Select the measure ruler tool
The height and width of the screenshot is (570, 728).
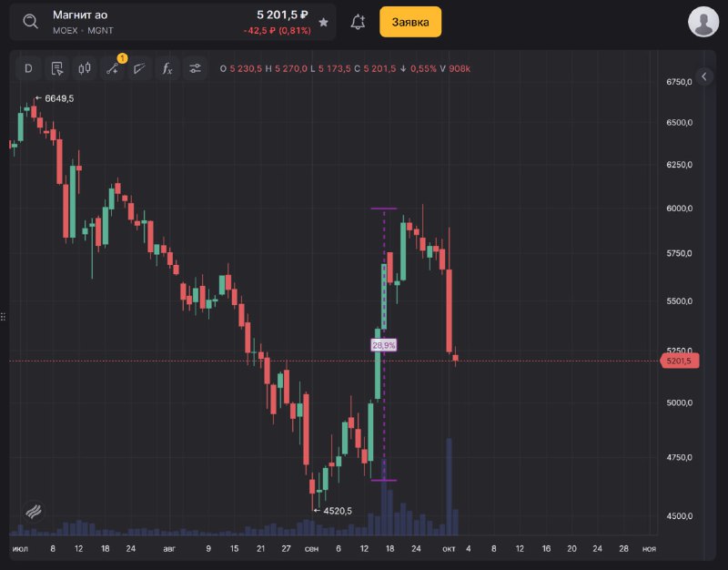point(140,69)
